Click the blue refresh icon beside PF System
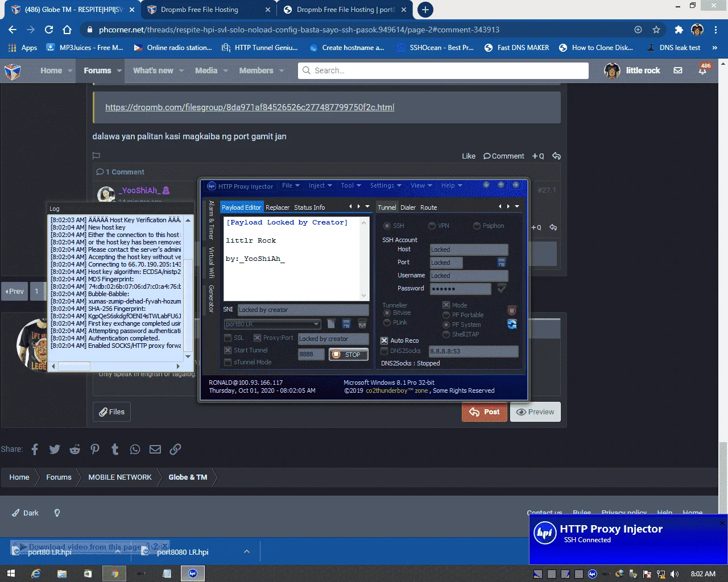Viewport: 728px width, 582px height. [x=512, y=324]
